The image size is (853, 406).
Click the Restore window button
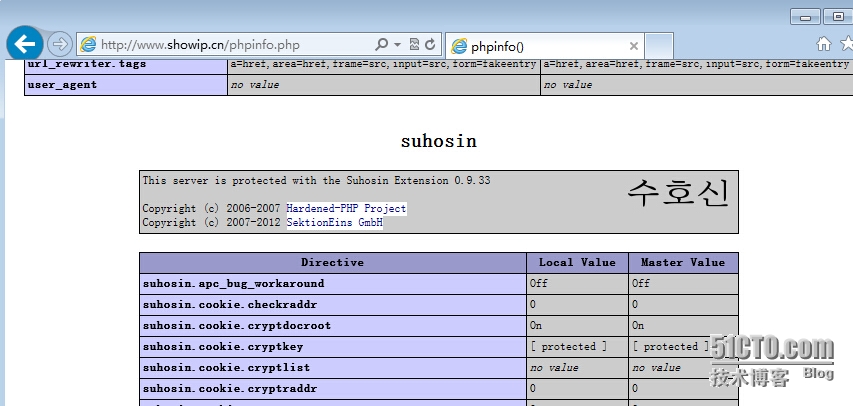[x=837, y=17]
